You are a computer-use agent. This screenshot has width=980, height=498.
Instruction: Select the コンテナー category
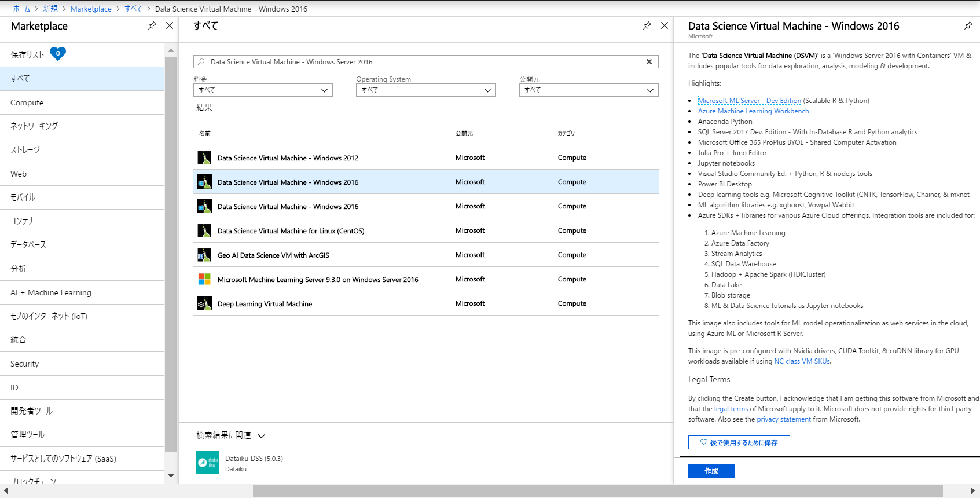click(x=82, y=221)
